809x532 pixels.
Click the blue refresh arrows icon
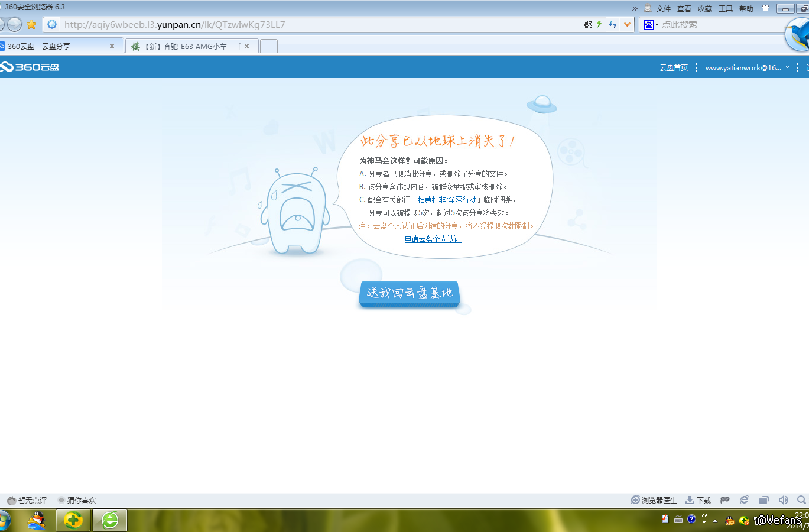coord(613,24)
